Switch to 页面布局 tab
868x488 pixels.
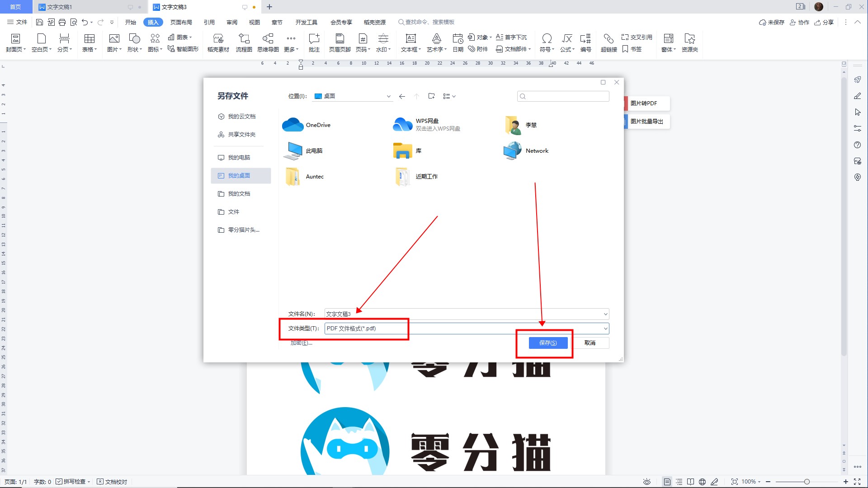(181, 22)
